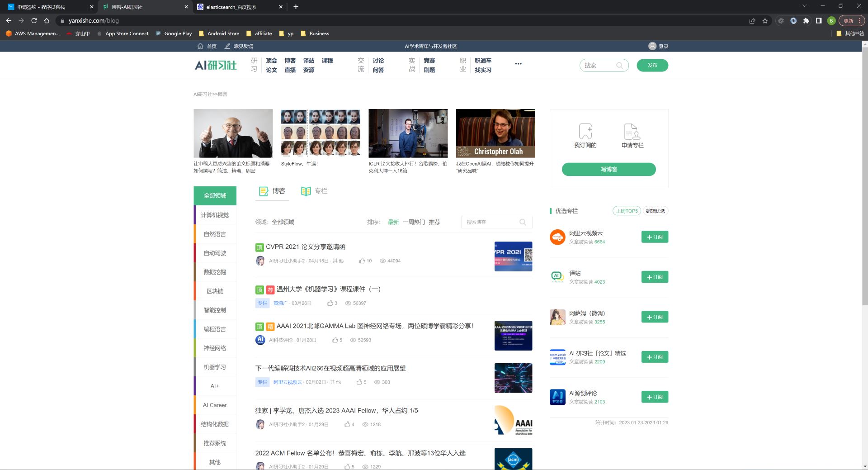The height and width of the screenshot is (470, 868).
Task: Open the 讨论 navigation menu item
Action: (x=378, y=61)
